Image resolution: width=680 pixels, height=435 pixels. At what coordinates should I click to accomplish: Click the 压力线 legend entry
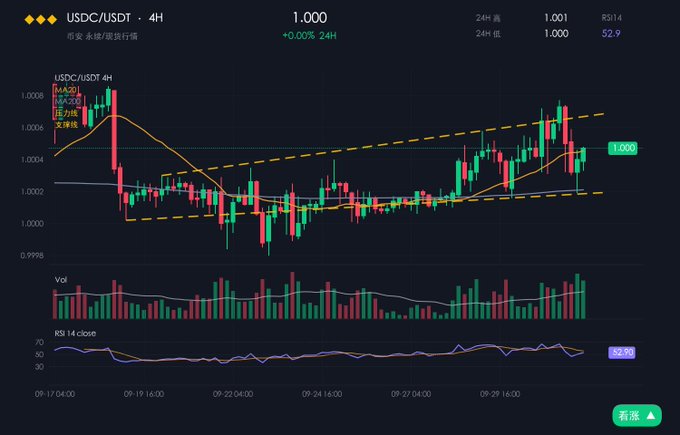click(x=66, y=113)
